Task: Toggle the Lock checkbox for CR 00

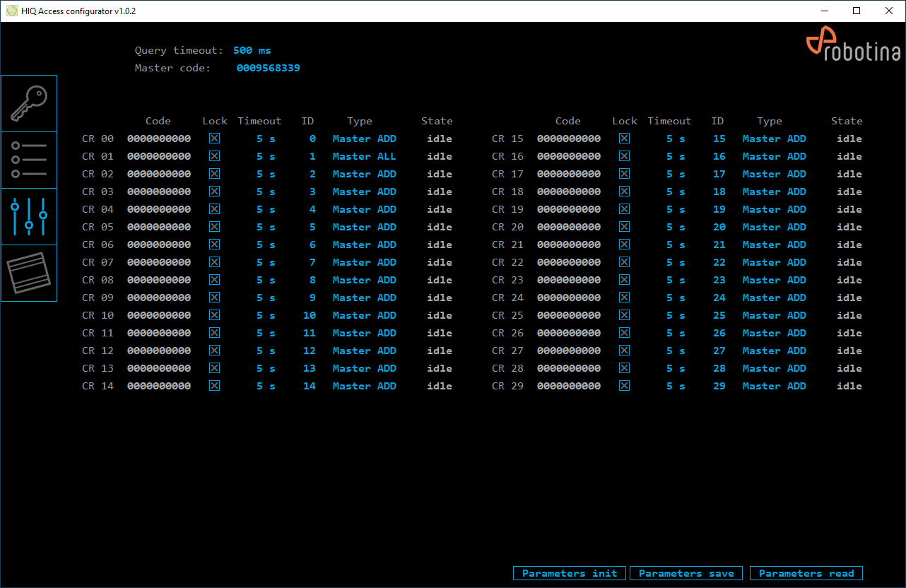Action: pos(215,139)
